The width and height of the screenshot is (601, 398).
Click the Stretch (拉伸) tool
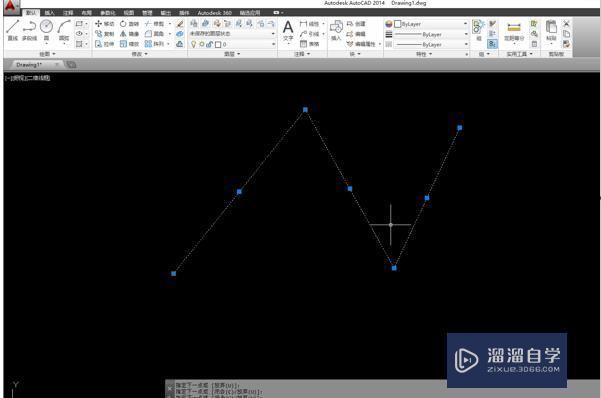pos(104,44)
